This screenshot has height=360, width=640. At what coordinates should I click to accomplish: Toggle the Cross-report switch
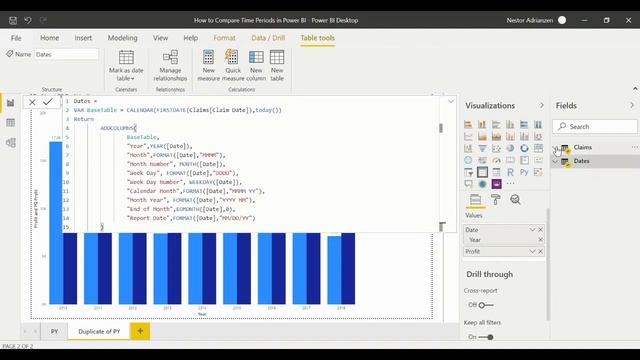click(x=486, y=305)
